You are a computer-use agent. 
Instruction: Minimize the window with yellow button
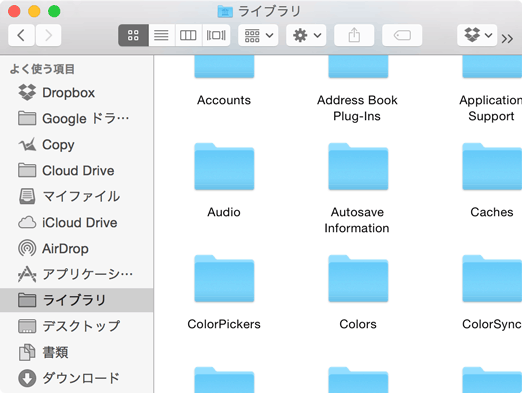34,11
